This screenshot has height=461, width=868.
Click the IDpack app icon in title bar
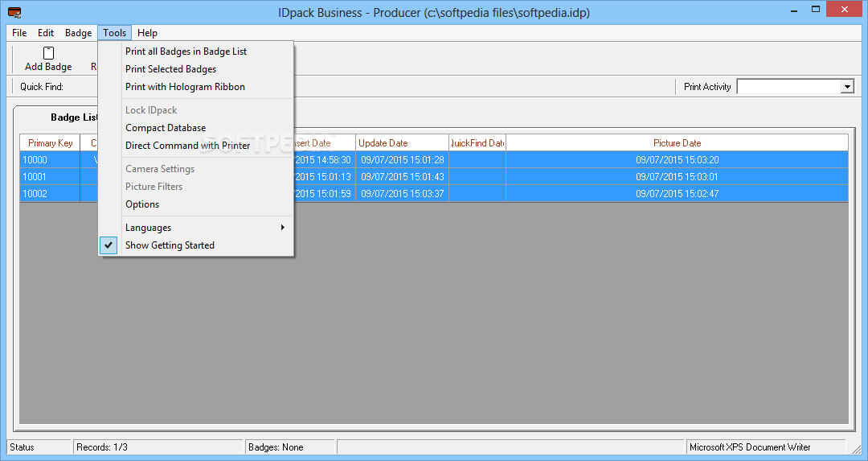[14, 12]
